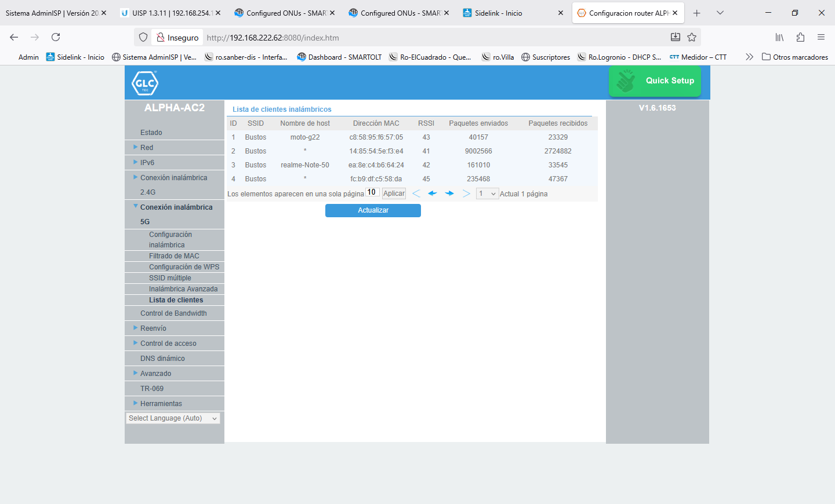This screenshot has width=835, height=504.
Task: Click the next page solid arrow
Action: click(x=449, y=193)
